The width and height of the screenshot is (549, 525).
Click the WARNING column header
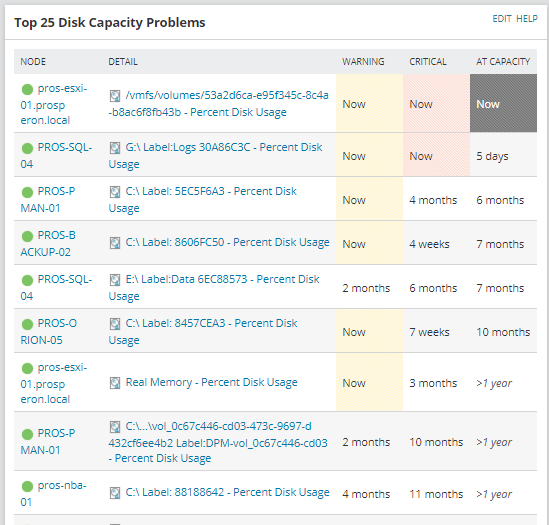(363, 62)
